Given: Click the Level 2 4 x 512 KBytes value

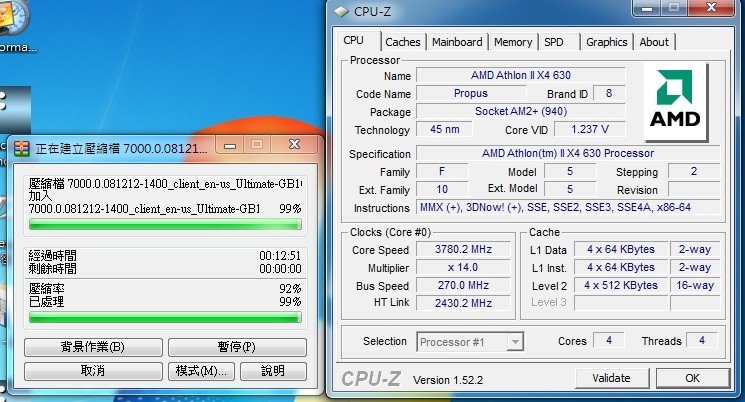Looking at the screenshot, I should click(621, 286).
